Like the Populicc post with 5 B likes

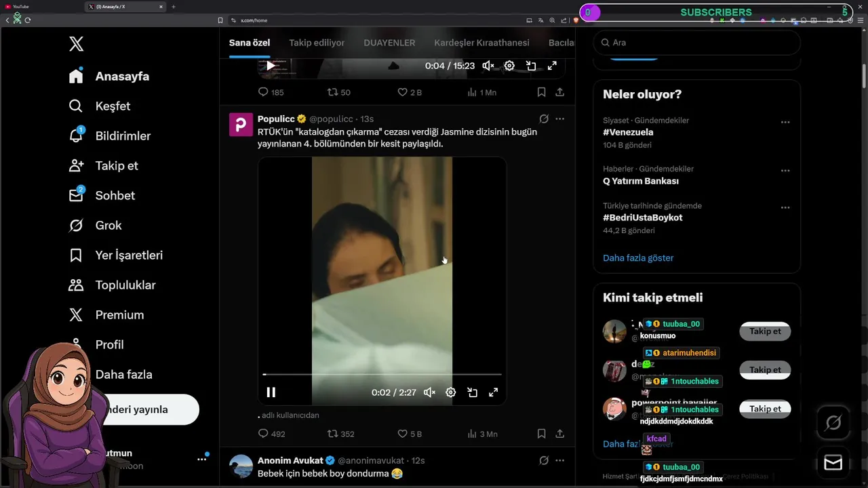409,434
